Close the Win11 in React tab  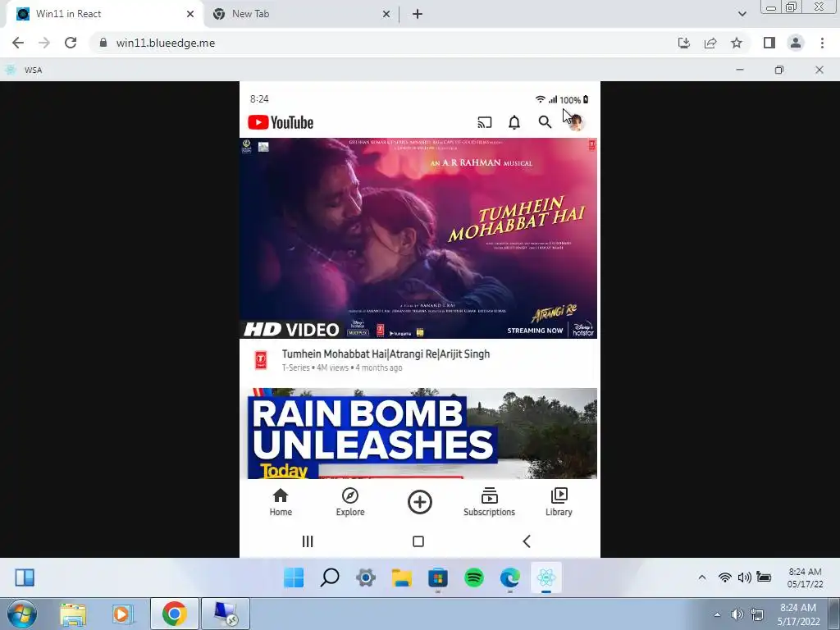pos(190,14)
